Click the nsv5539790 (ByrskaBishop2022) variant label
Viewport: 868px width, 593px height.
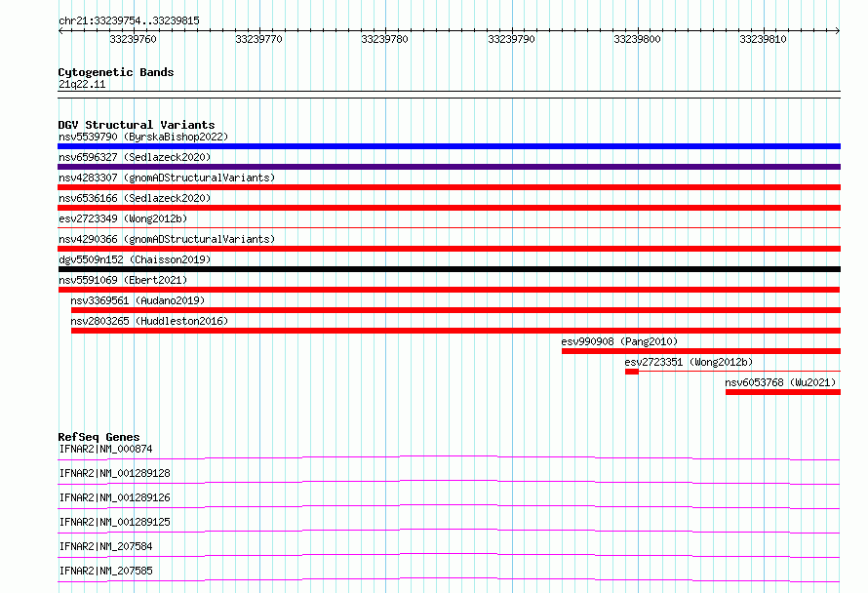pos(143,137)
